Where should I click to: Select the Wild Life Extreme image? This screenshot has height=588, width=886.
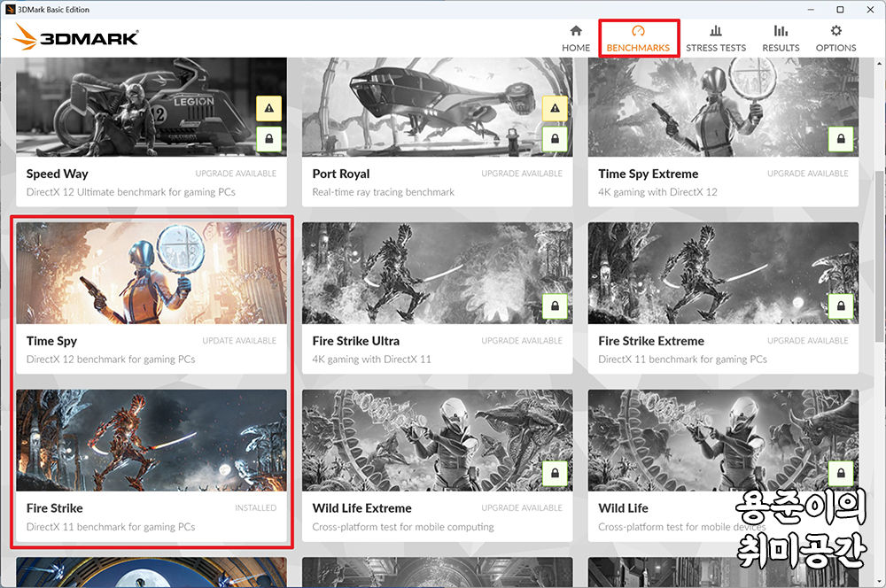pyautogui.click(x=438, y=440)
